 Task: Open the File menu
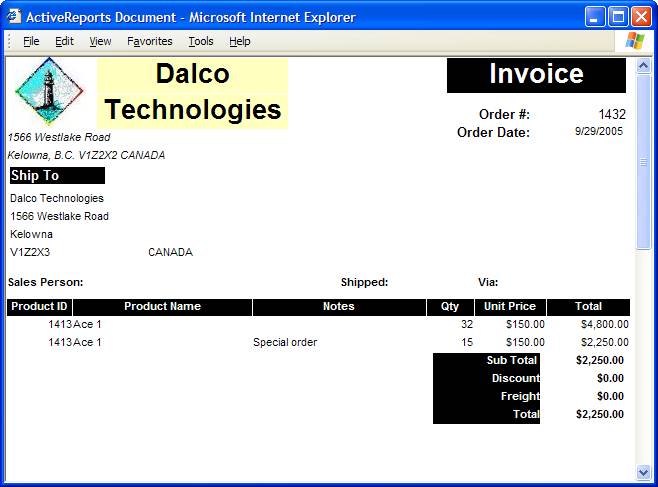(x=31, y=41)
